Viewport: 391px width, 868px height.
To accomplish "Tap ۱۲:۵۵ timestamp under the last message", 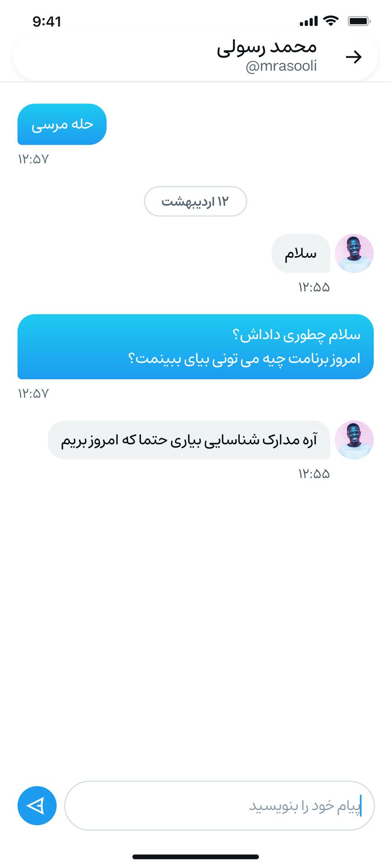I will [314, 474].
